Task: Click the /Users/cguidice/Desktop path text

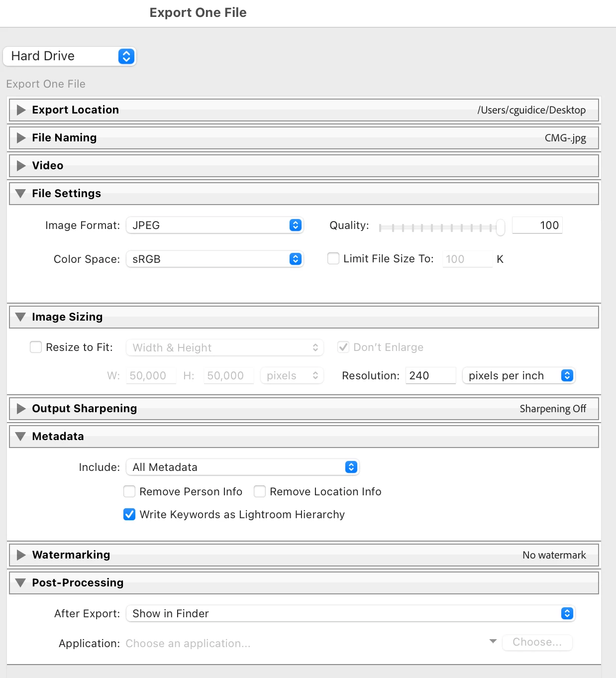Action: (531, 111)
